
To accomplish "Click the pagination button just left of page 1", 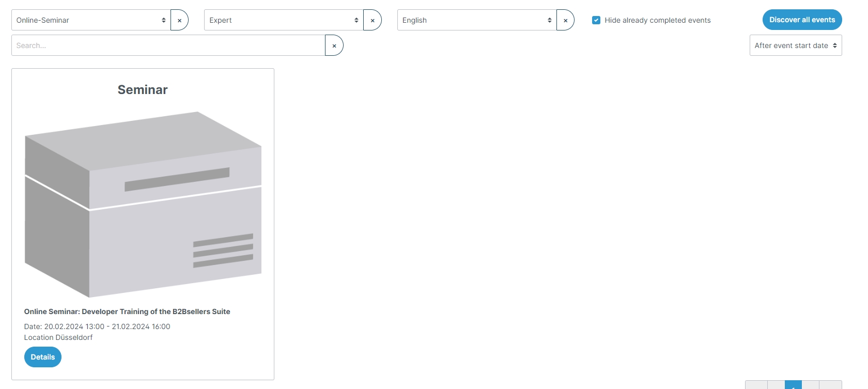I will [x=776, y=385].
